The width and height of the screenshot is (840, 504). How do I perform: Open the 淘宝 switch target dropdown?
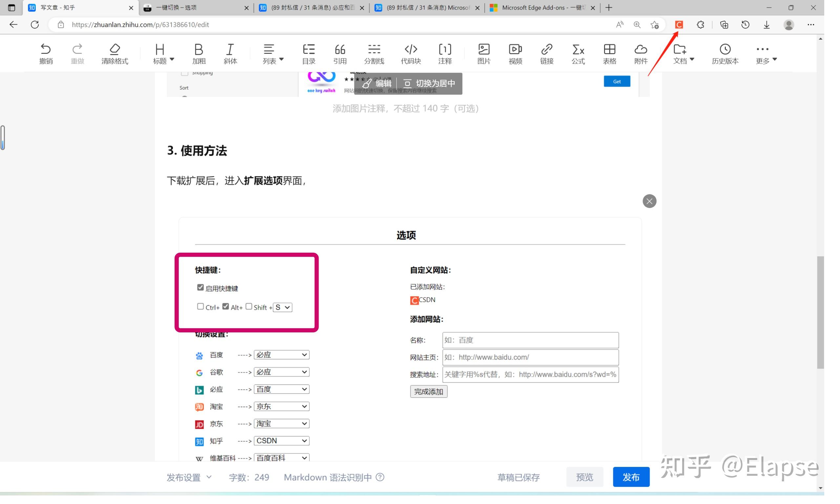(x=282, y=407)
